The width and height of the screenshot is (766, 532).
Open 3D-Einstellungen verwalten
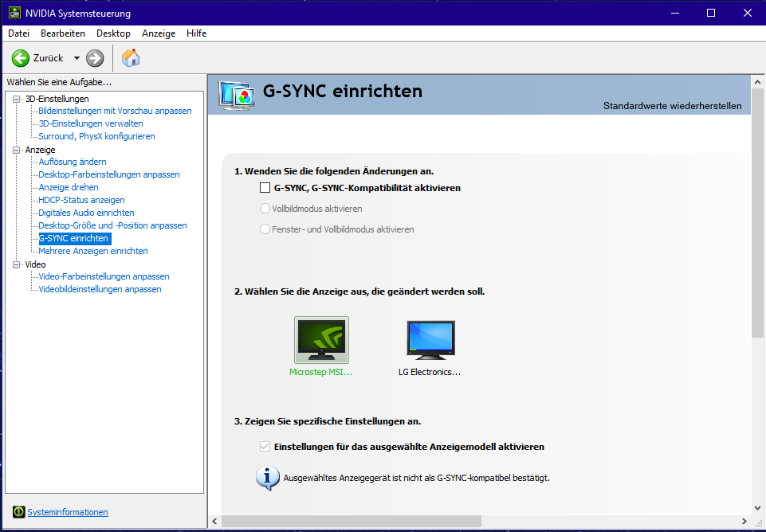pyautogui.click(x=91, y=123)
